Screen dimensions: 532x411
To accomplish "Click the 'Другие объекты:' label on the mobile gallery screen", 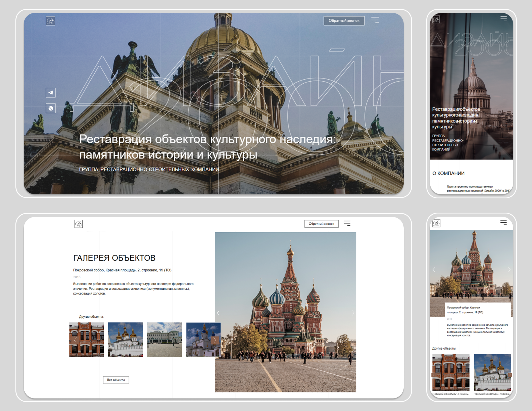I will (x=444, y=348).
